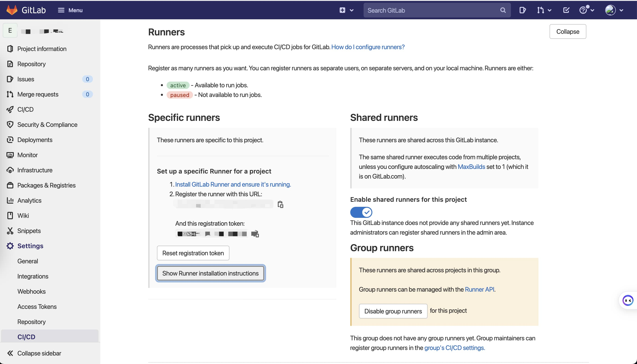Select the Snippets sidebar icon

pos(10,231)
